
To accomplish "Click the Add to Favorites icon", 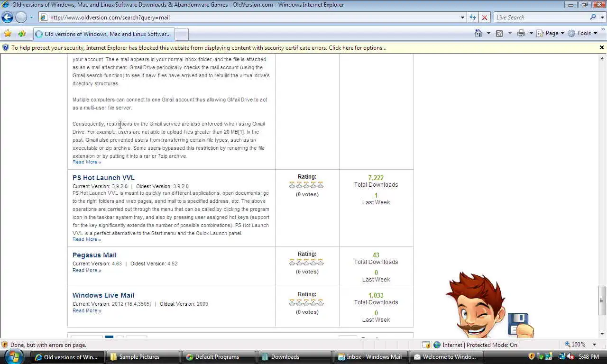I will coord(22,34).
